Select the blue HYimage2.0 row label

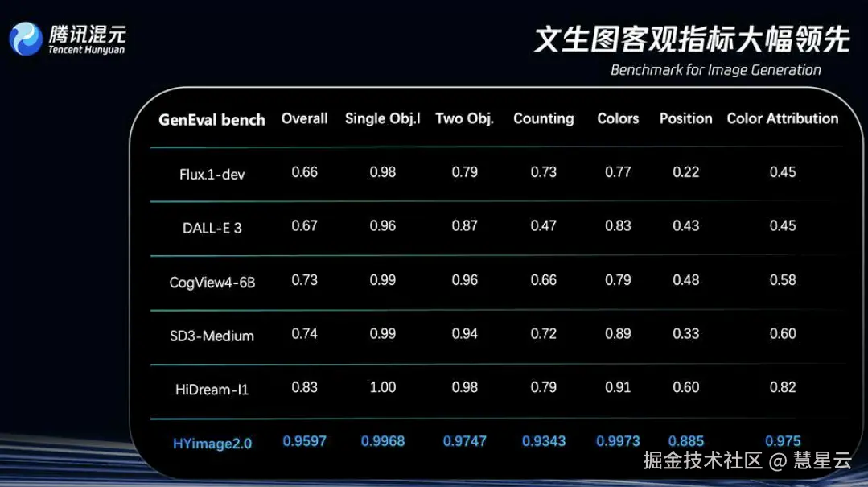pyautogui.click(x=212, y=444)
